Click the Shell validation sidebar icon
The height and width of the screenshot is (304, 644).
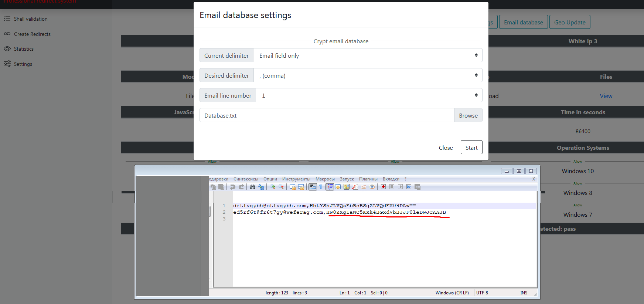tap(7, 18)
